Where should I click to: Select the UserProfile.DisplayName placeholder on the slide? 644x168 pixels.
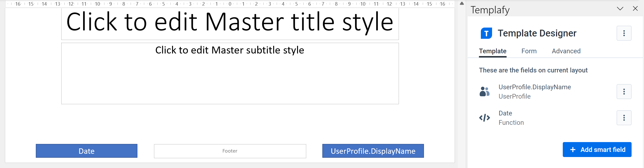[x=373, y=151]
